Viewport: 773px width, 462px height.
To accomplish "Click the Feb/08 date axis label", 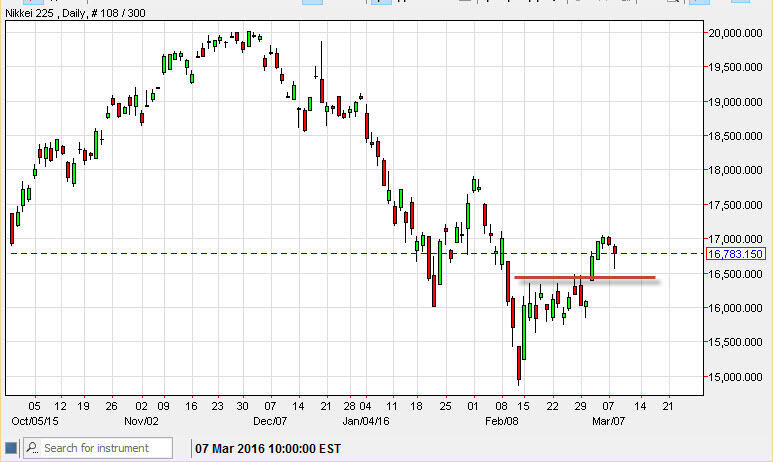I will tap(501, 421).
